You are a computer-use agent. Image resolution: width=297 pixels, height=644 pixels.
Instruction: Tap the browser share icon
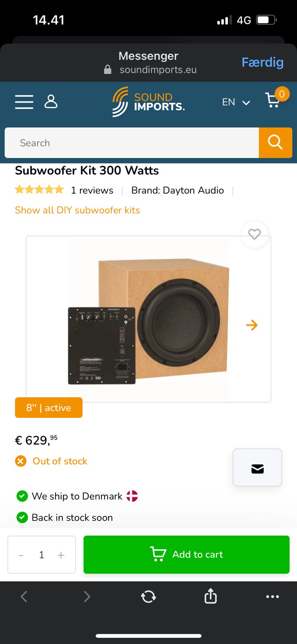[x=211, y=596]
